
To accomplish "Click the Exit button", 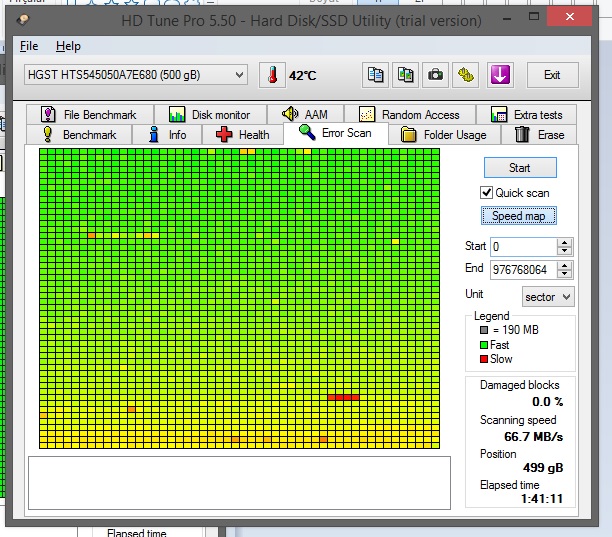I will click(553, 75).
